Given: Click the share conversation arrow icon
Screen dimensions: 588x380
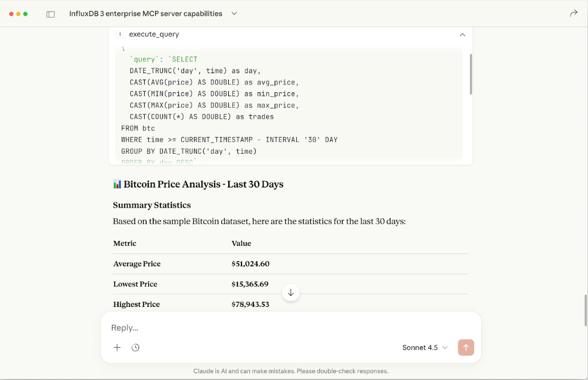Looking at the screenshot, I should [x=573, y=14].
